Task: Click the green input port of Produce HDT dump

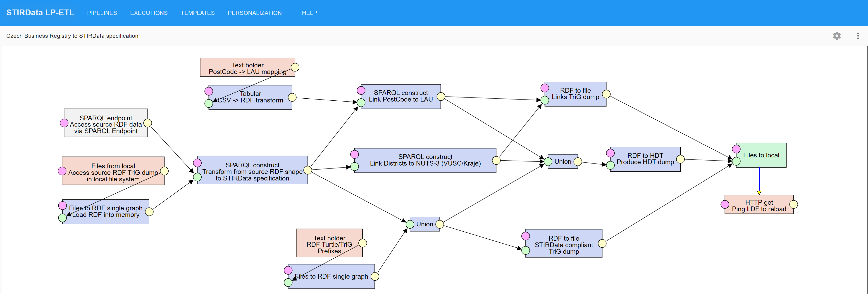Action: click(610, 165)
